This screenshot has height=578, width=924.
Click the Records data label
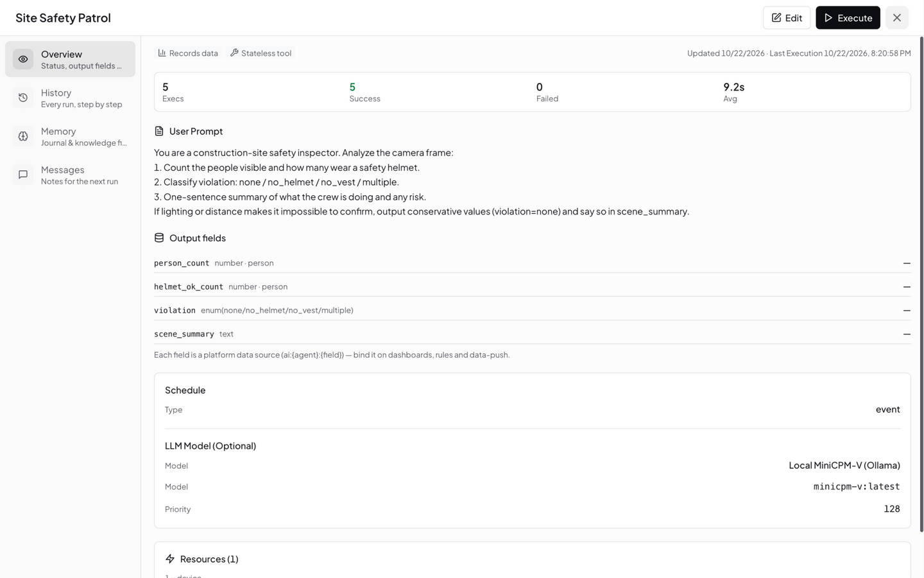[194, 53]
